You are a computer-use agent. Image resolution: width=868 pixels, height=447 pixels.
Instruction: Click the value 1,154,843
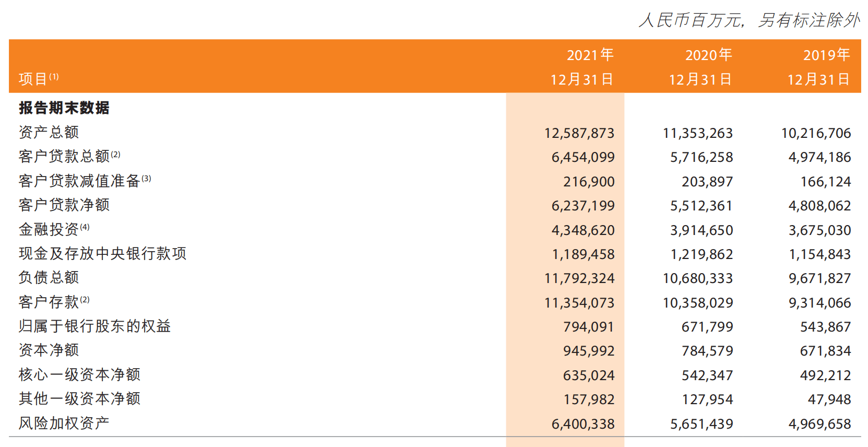(820, 254)
